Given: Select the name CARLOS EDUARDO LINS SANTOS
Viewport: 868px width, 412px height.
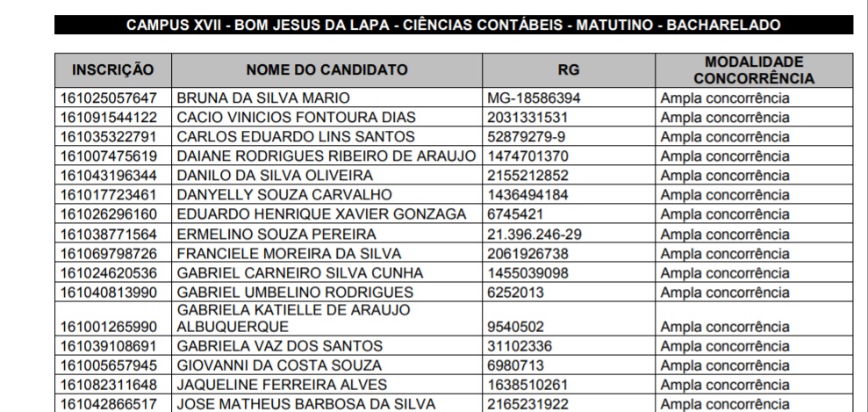Looking at the screenshot, I should tap(296, 137).
